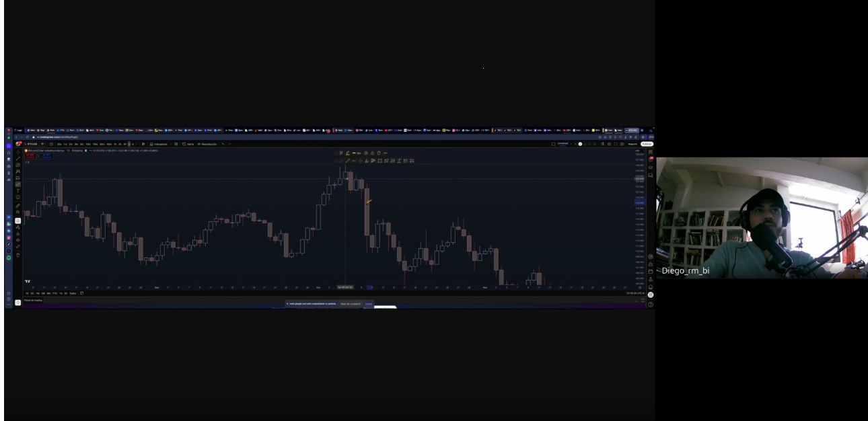Open candlestick chart type selector
This screenshot has width=868, height=421.
click(143, 144)
